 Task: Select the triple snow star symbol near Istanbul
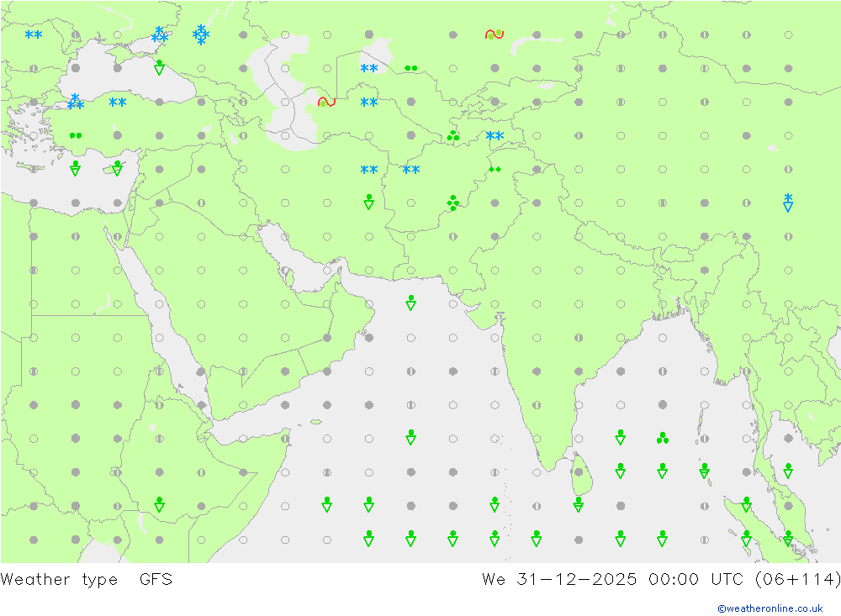pos(76,102)
